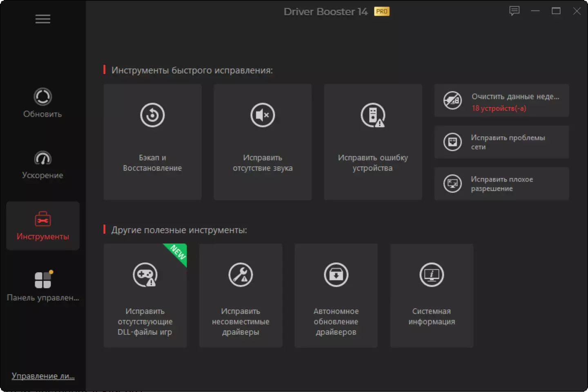Open Исправить несовместимые драйверы label
The image size is (588, 392).
(241, 321)
